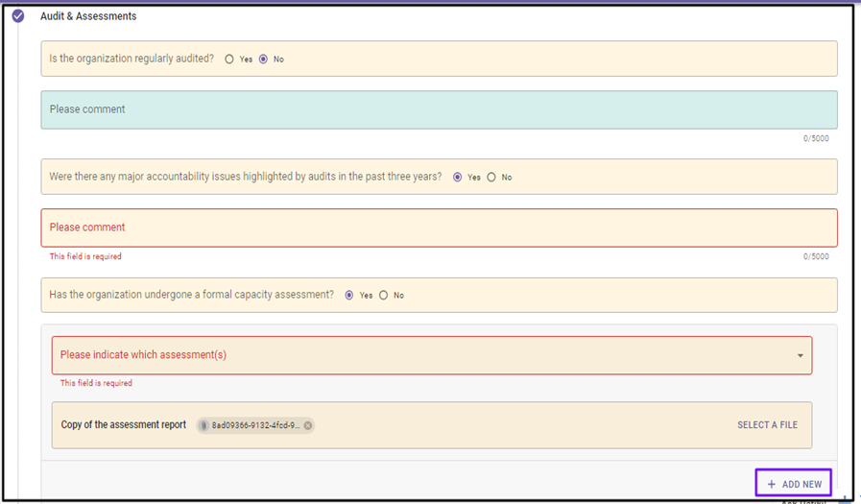Click the first 'Please comment' green text field

coord(438,109)
